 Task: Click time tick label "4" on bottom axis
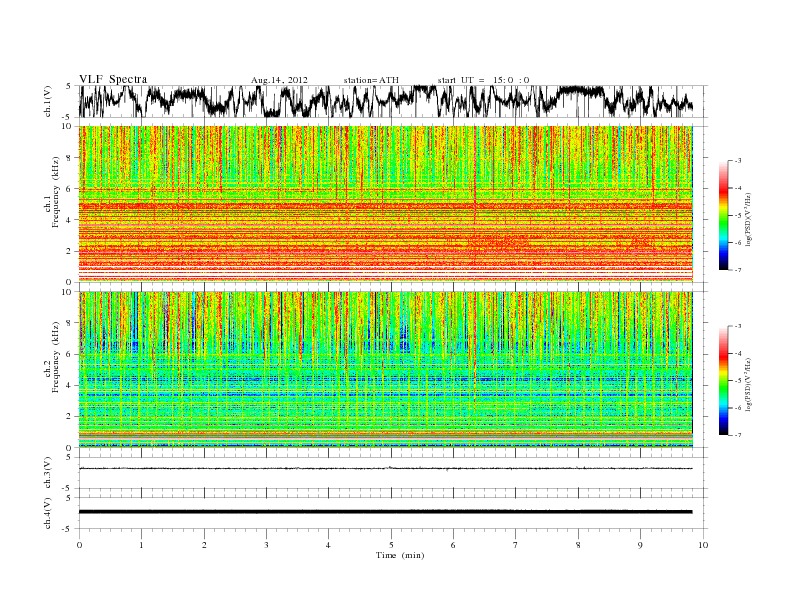pos(328,545)
